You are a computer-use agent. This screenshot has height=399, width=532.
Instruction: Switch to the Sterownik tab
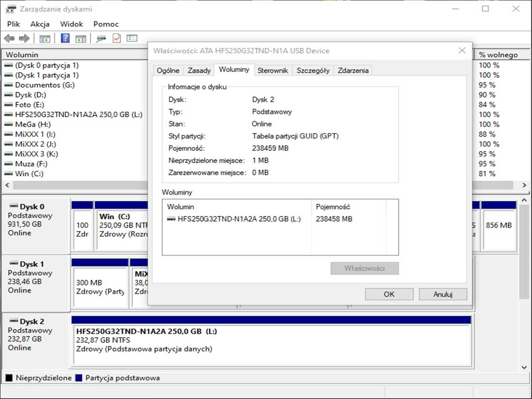point(273,70)
